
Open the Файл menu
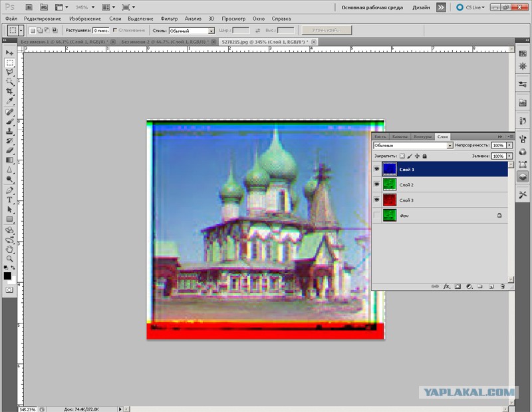[11, 19]
